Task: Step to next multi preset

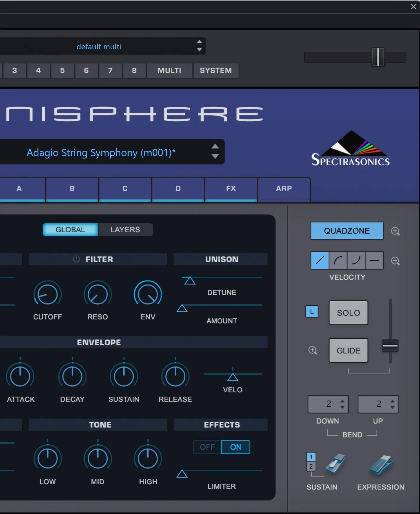Action: pyautogui.click(x=199, y=50)
